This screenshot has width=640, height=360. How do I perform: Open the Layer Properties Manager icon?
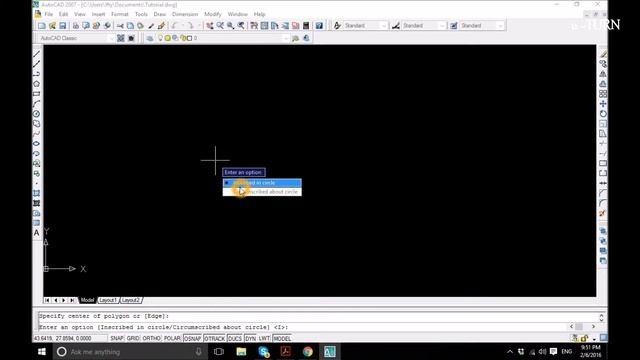(x=150, y=38)
